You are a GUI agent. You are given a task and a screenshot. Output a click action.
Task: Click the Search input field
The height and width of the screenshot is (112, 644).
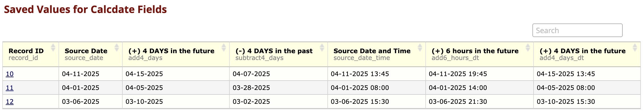tap(577, 30)
